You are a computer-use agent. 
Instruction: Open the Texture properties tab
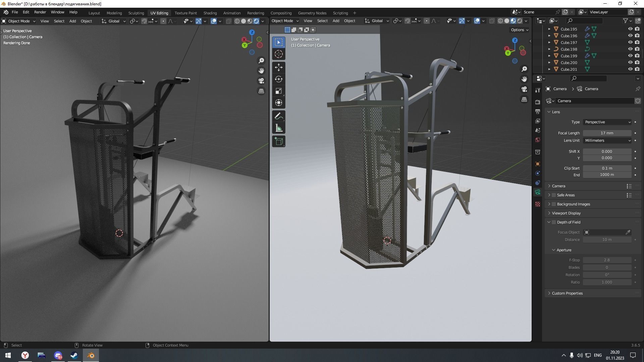(x=538, y=204)
